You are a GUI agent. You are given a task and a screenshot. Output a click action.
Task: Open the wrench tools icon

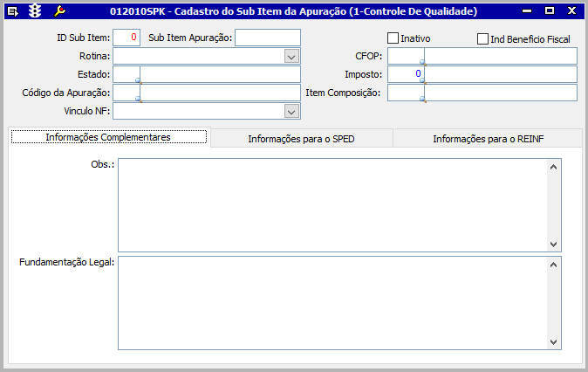click(59, 11)
